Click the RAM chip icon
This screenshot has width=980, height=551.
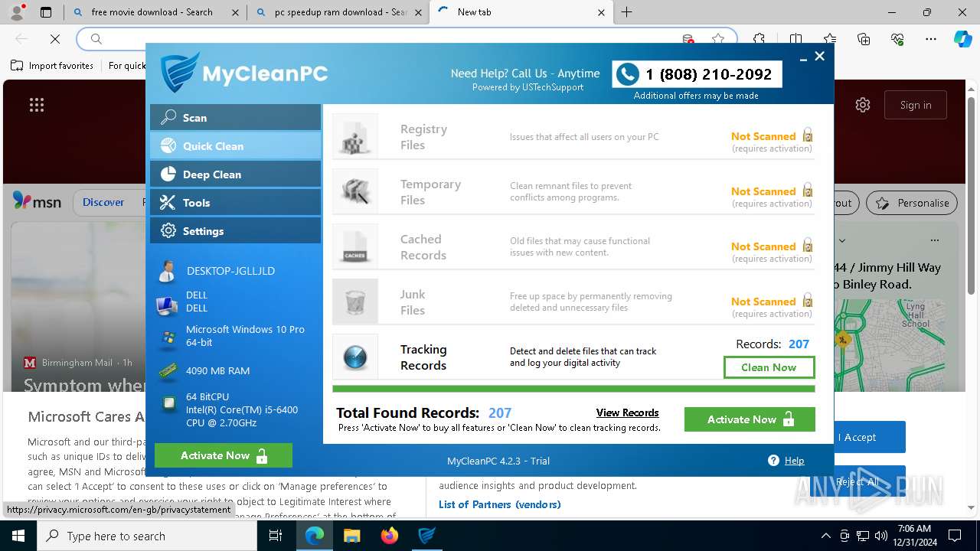coord(167,371)
